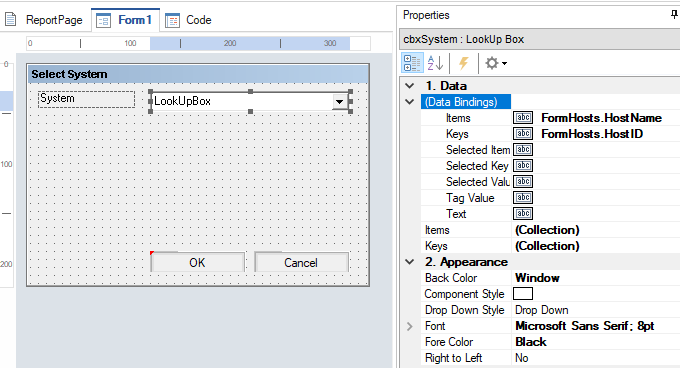Viewport: 680px width, 368px height.
Task: Select the Component Style property label
Action: pos(464,294)
